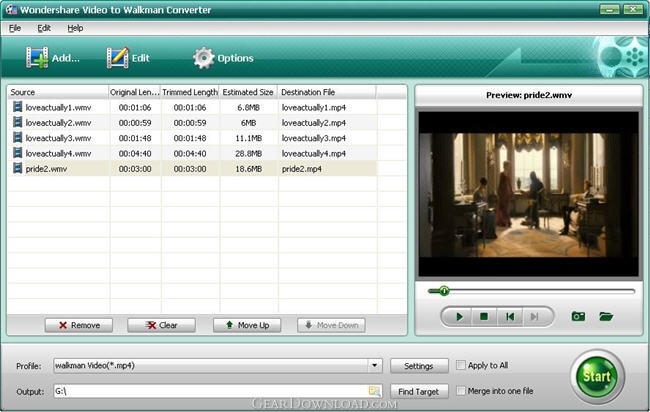Viewport: 650px width, 412px height.
Task: Browse output folder using the folder icon
Action: 374,391
